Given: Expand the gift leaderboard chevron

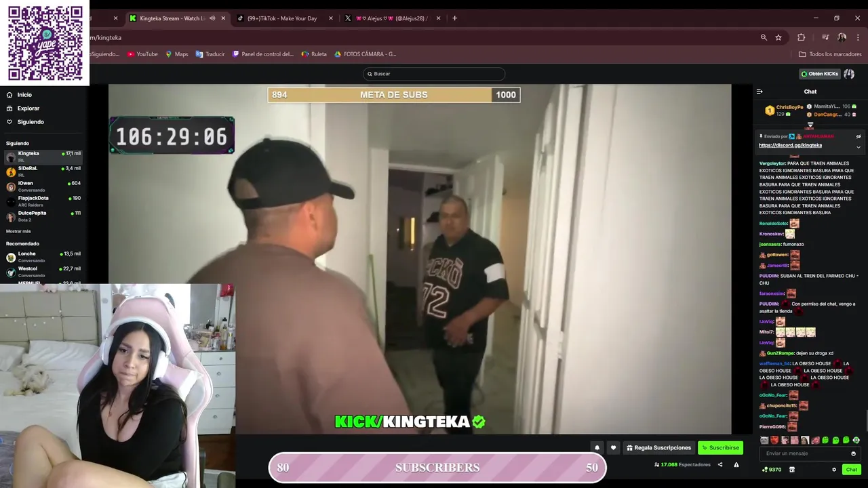Looking at the screenshot, I should click(810, 125).
